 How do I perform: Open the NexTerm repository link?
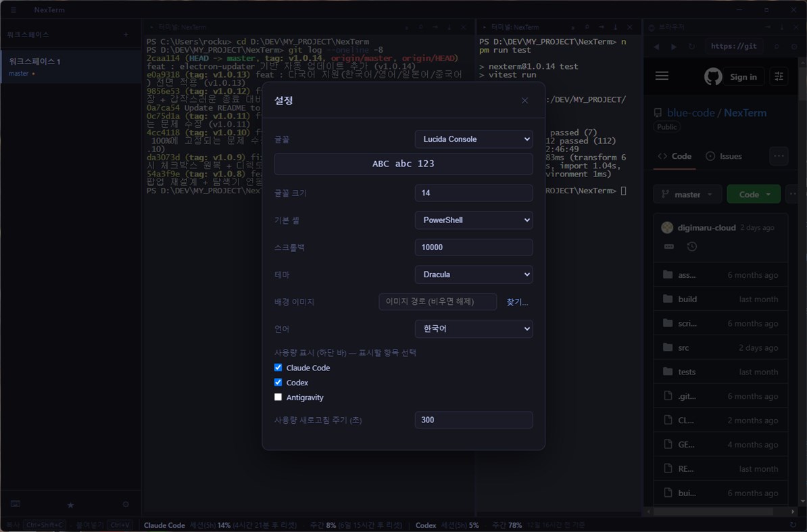point(745,113)
